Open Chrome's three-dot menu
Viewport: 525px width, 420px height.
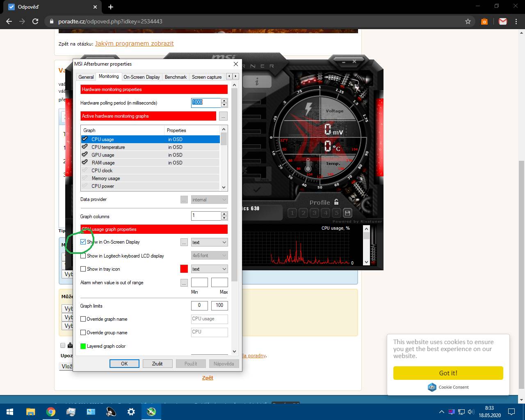click(516, 21)
